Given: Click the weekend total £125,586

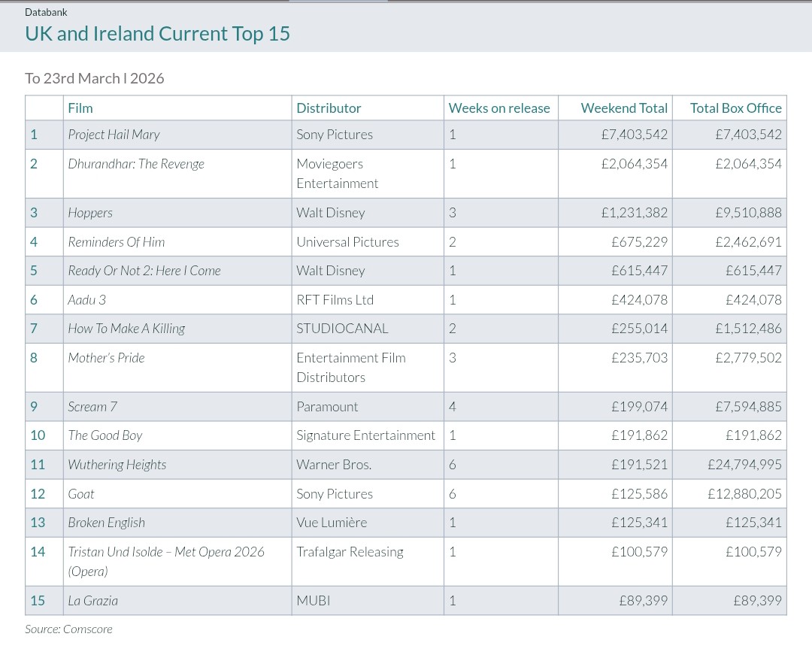Looking at the screenshot, I should [x=640, y=493].
